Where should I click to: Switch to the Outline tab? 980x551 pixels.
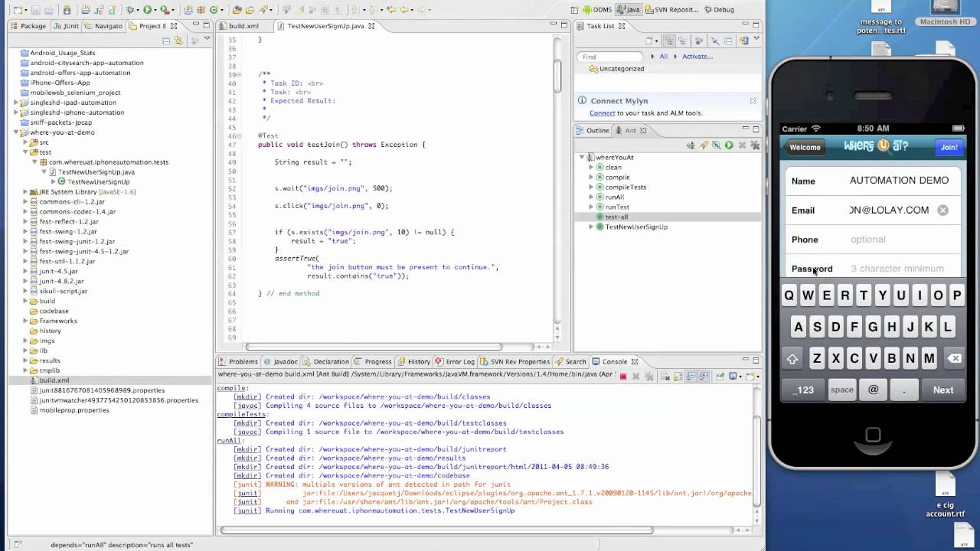point(592,130)
